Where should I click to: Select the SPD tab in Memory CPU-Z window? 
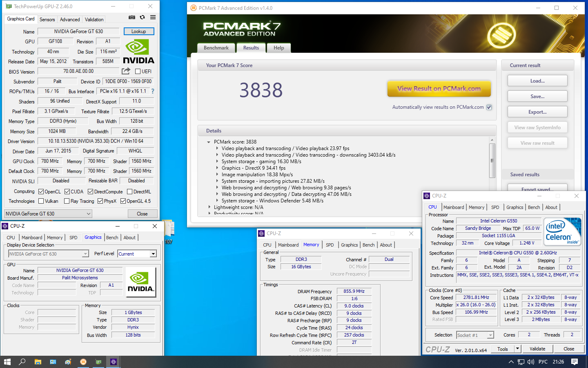[330, 245]
